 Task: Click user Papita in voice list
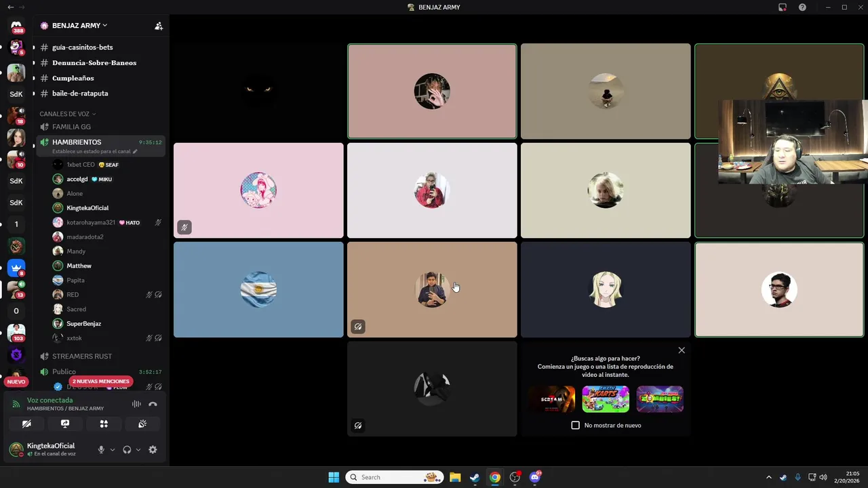pos(107,280)
